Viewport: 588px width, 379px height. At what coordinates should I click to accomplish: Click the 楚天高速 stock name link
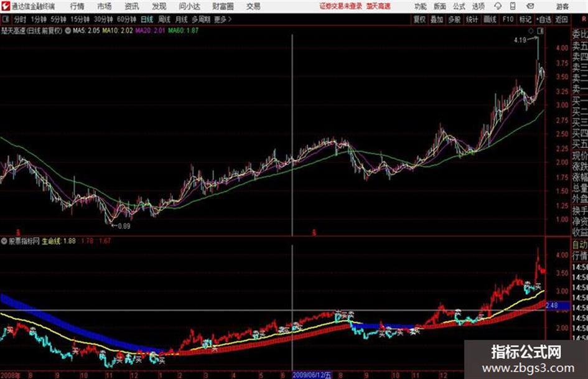coord(378,6)
